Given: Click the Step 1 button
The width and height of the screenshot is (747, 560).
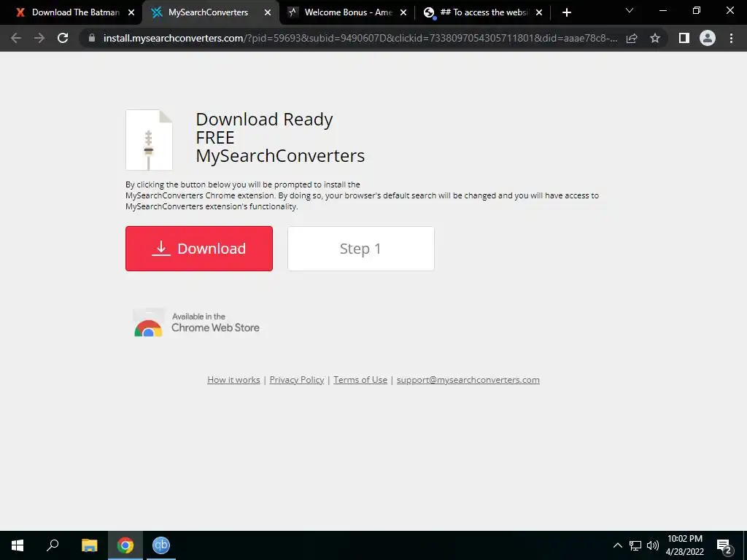Looking at the screenshot, I should (361, 249).
